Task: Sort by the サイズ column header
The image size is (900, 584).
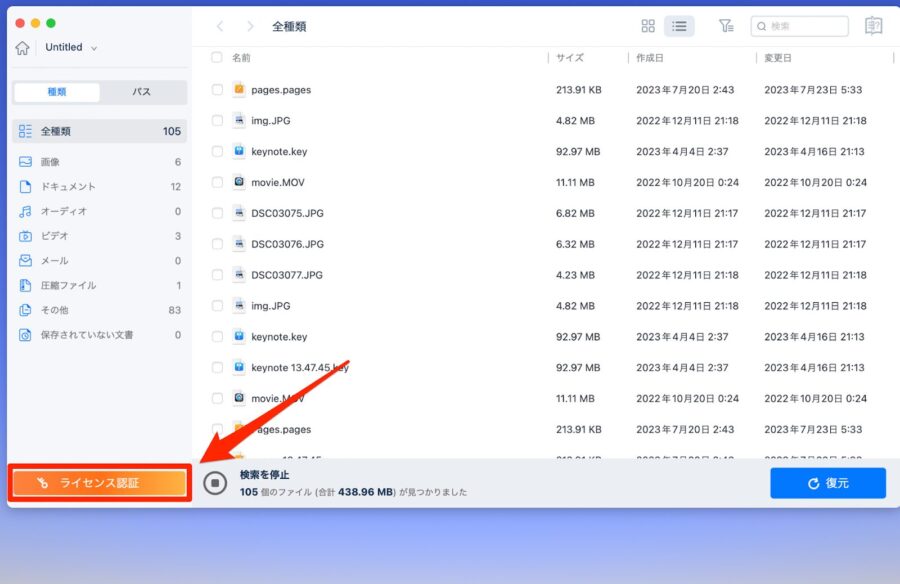Action: [569, 57]
